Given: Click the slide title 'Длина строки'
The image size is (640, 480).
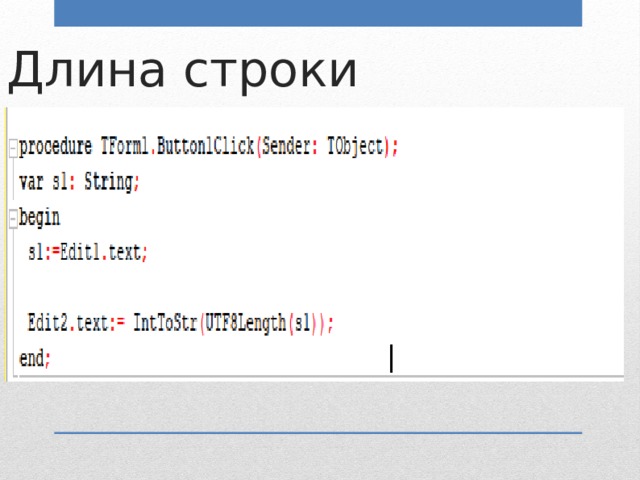Looking at the screenshot, I should pos(183,71).
